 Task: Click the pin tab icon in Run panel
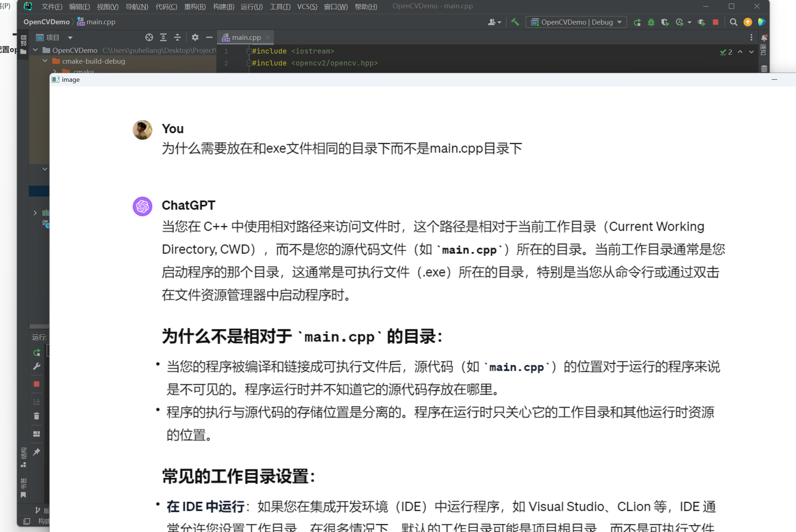[x=37, y=452]
